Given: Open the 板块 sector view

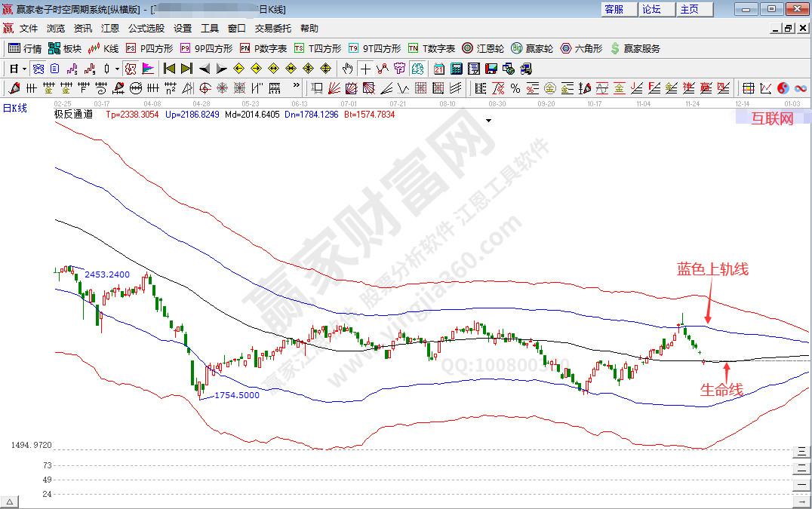Looking at the screenshot, I should pos(64,48).
